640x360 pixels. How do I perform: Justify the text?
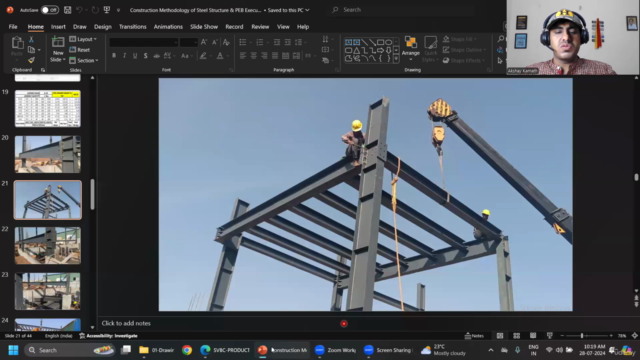click(x=275, y=56)
